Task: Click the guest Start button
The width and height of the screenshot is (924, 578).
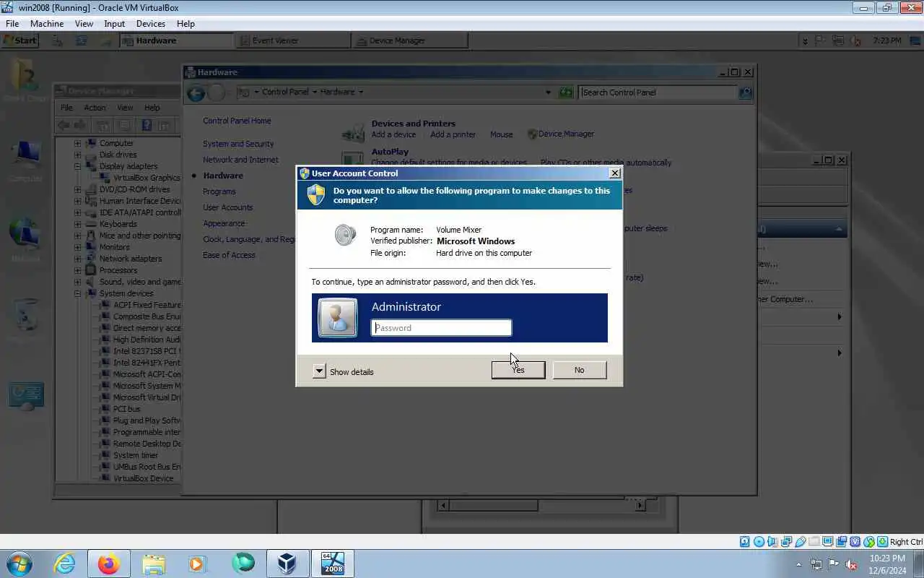Action: click(19, 40)
